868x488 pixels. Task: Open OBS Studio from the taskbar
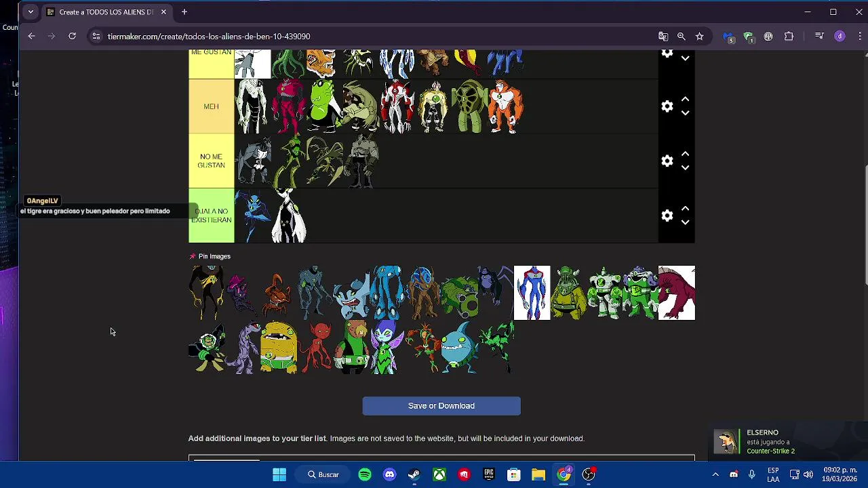point(589,474)
